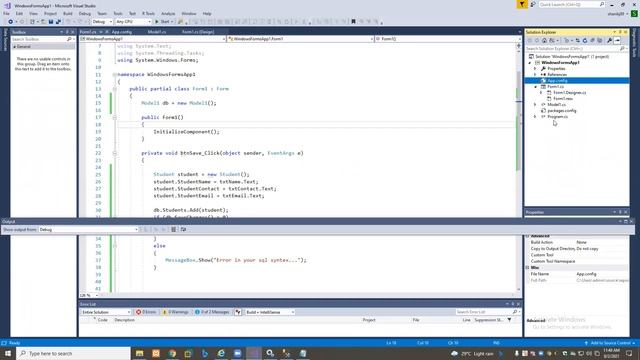Click the Start debugging button
The width and height of the screenshot is (640, 360).
(x=163, y=22)
